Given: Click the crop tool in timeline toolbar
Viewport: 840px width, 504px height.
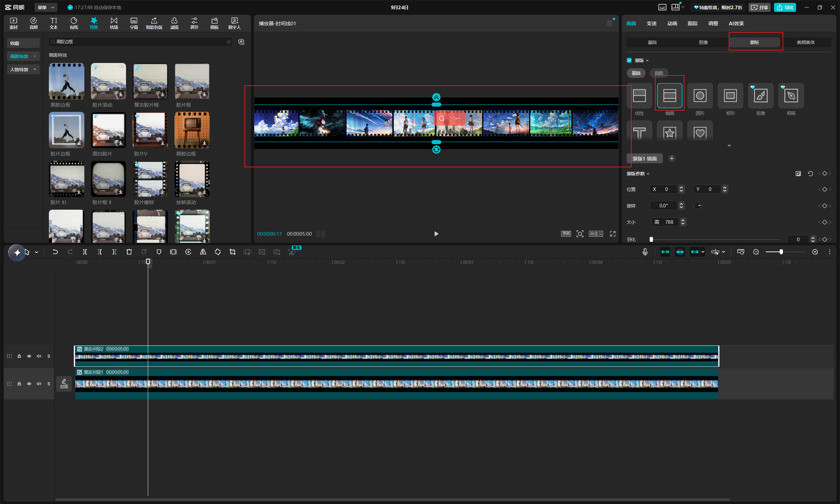Looking at the screenshot, I should coord(232,252).
